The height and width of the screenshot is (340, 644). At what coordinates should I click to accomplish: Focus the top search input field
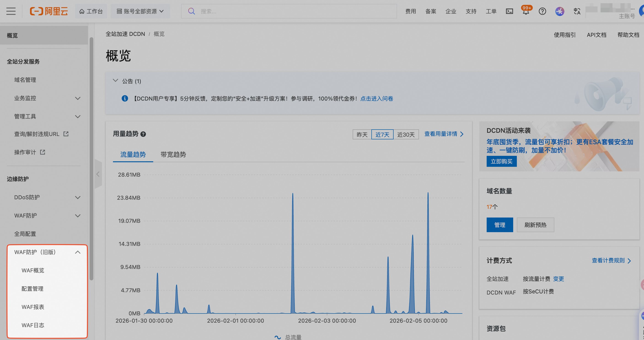click(x=289, y=11)
